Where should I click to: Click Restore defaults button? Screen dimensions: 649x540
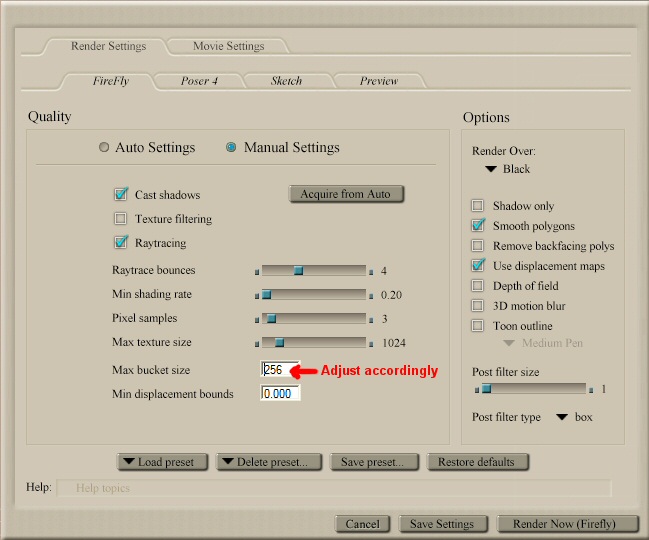coord(478,462)
